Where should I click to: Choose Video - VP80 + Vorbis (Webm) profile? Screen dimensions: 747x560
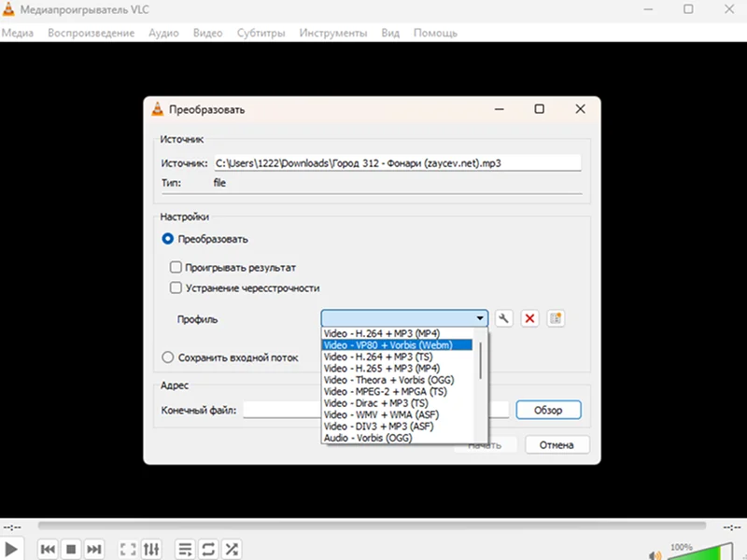398,344
